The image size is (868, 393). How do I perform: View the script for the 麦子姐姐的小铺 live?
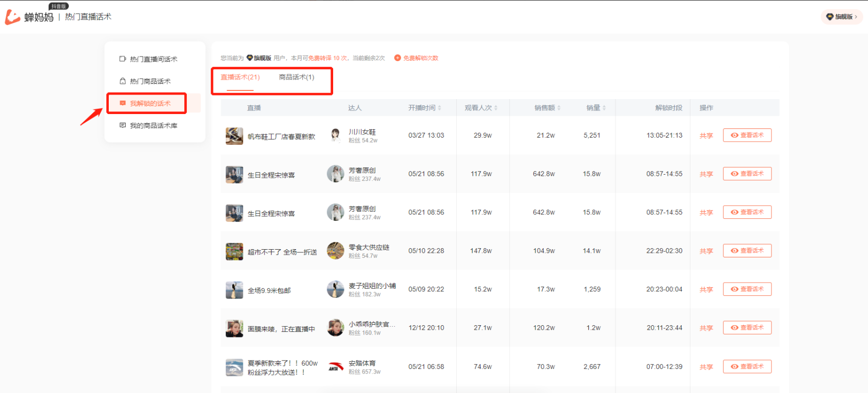click(x=747, y=289)
